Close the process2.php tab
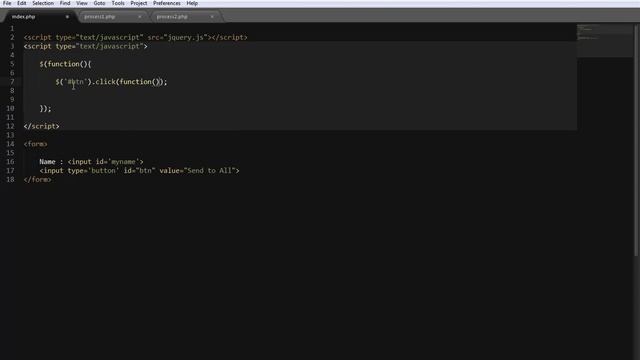Screen dimensions: 640x360 (x=212, y=17)
